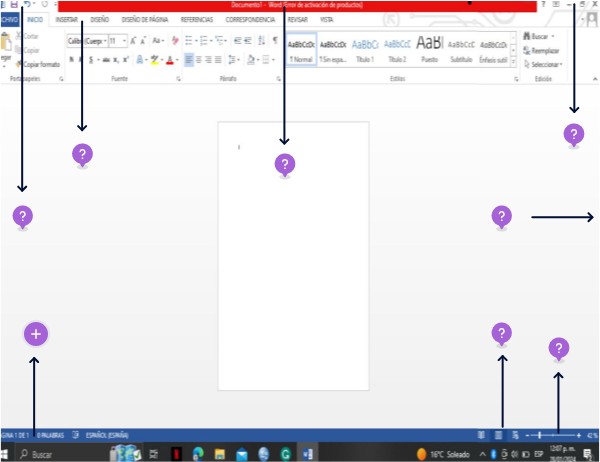
Task: Open the INSERTAR ribbon tab
Action: pos(67,19)
